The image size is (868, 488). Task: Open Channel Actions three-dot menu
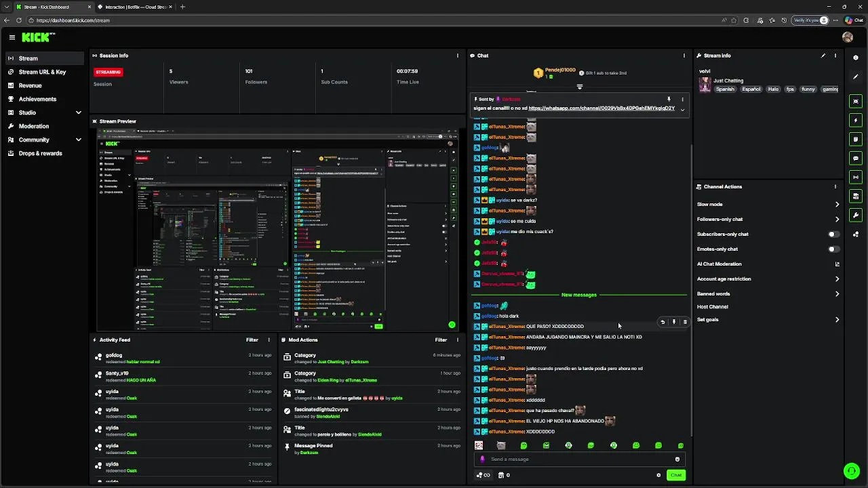click(835, 186)
